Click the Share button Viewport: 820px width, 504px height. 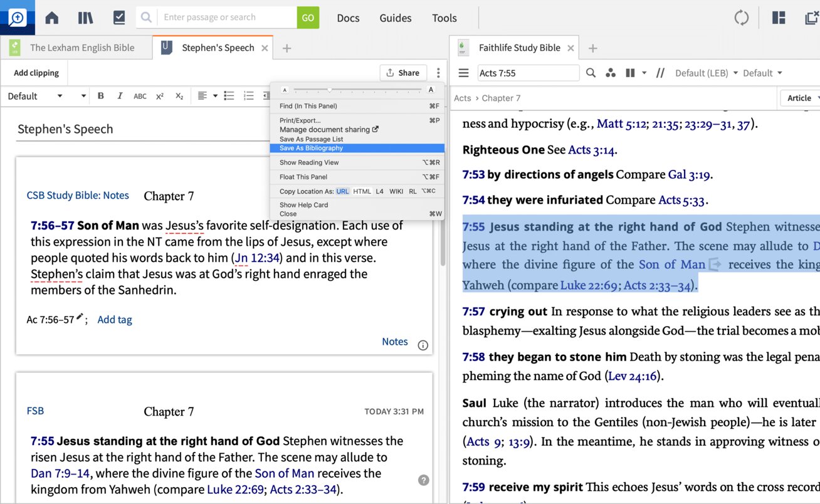coord(403,73)
